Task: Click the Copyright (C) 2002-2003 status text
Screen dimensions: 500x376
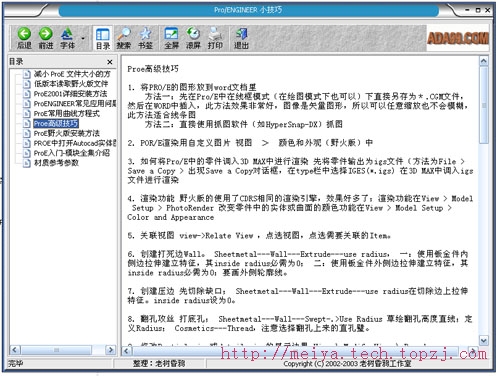Action: 347,364
